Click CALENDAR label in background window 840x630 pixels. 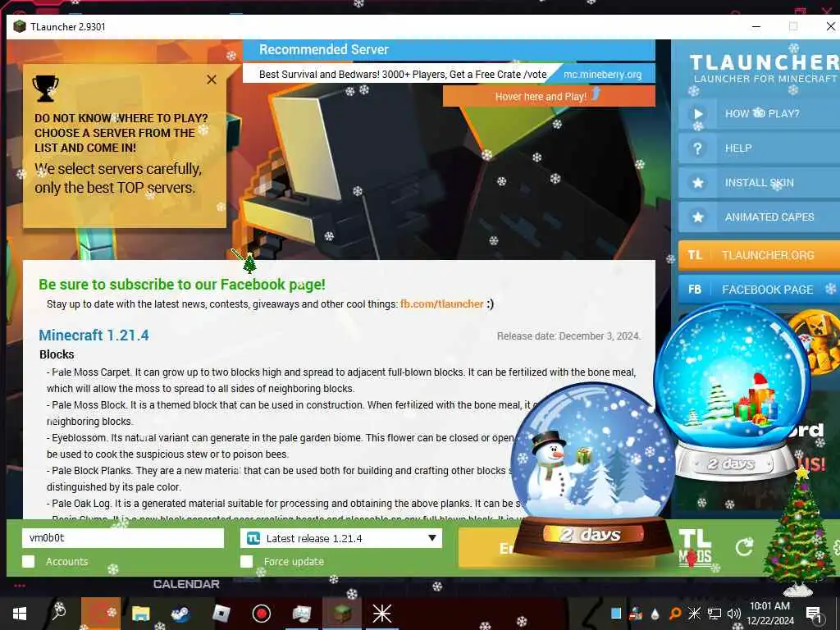pyautogui.click(x=186, y=584)
